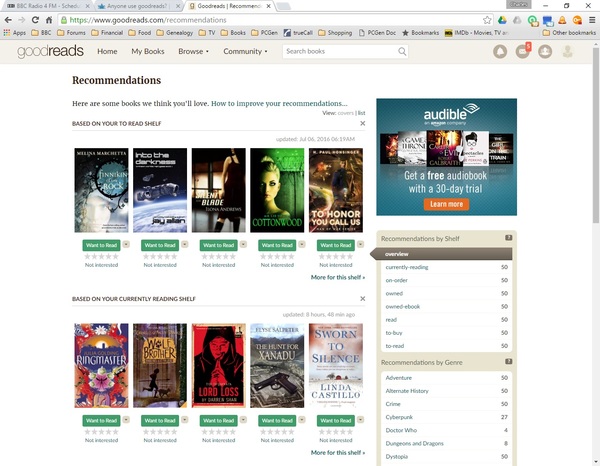Dismiss the To Read shelf recommendations
600x466 pixels.
point(362,123)
